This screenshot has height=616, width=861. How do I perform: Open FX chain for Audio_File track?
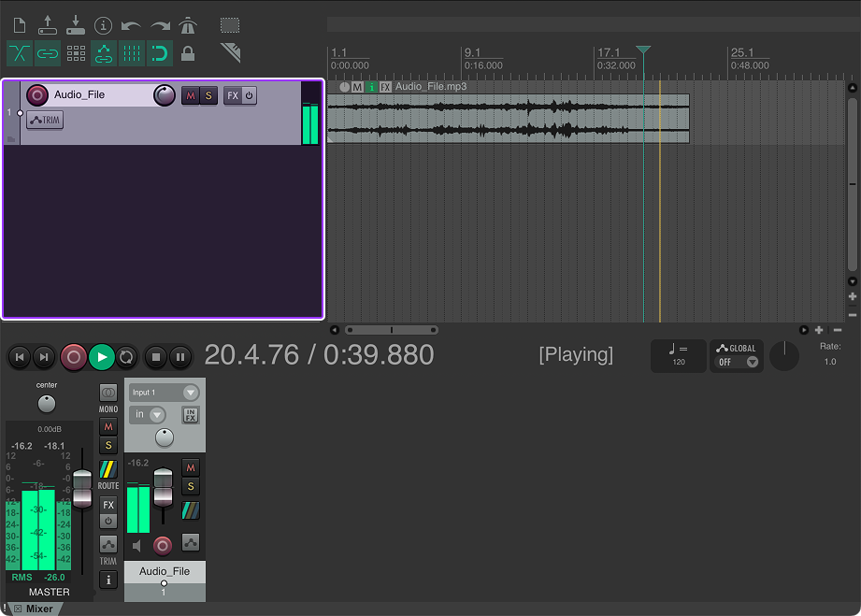232,95
